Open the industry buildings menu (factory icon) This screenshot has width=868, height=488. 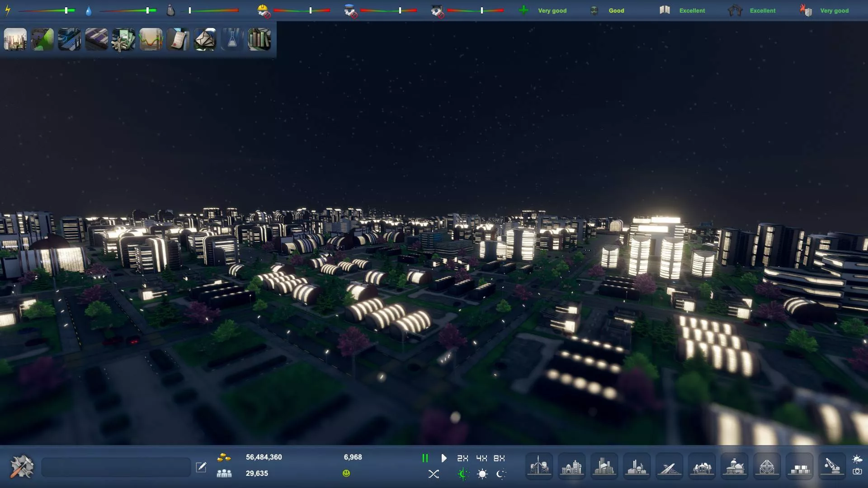pos(637,466)
